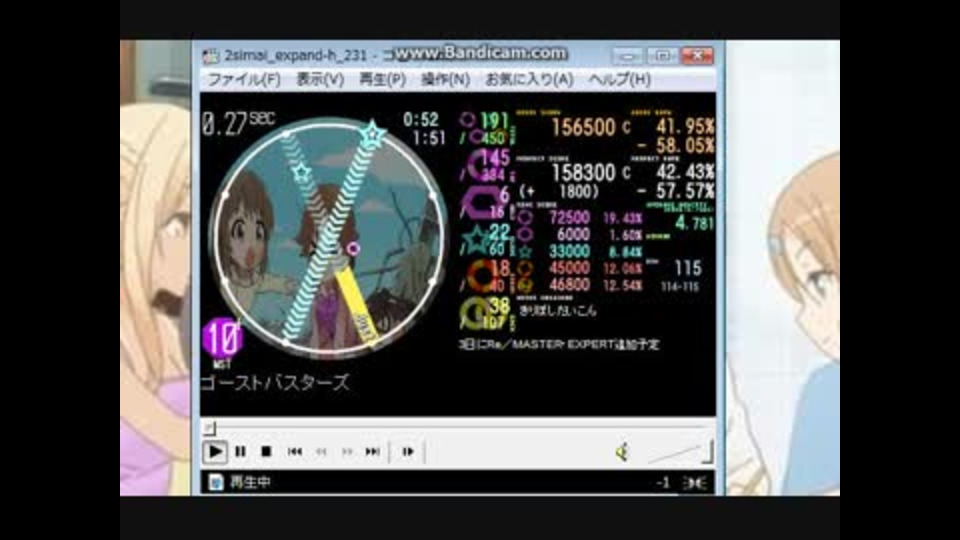Click the 115 BPM value
The height and width of the screenshot is (540, 960).
point(688,268)
